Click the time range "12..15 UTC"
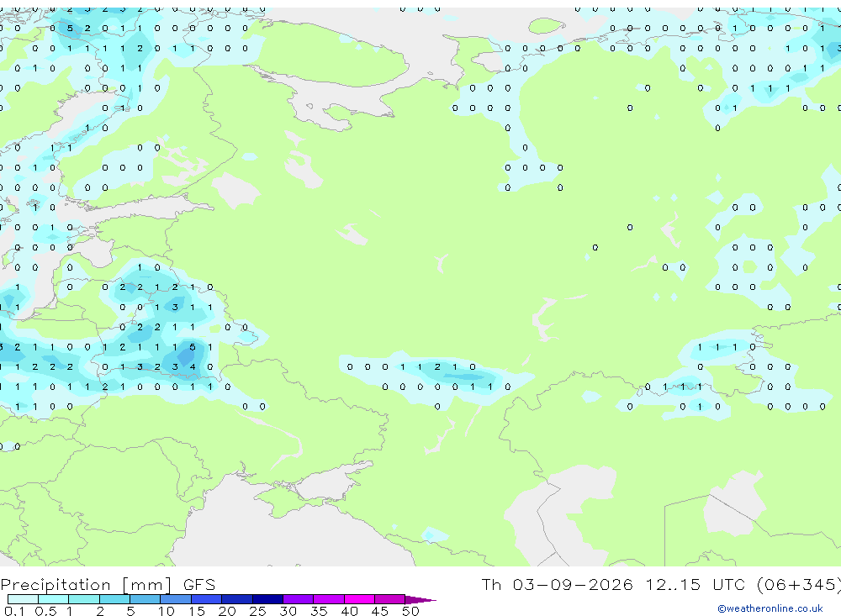This screenshot has height=616, width=841. coord(696,584)
